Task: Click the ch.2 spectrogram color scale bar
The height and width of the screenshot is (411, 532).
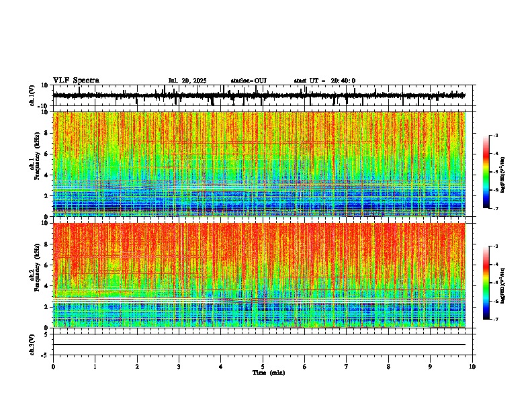Action: point(486,283)
